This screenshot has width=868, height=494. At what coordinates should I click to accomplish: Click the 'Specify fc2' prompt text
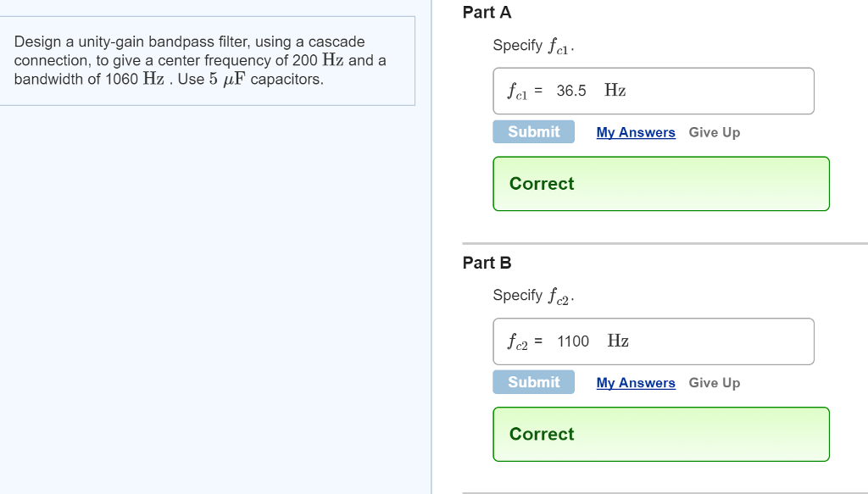click(533, 296)
